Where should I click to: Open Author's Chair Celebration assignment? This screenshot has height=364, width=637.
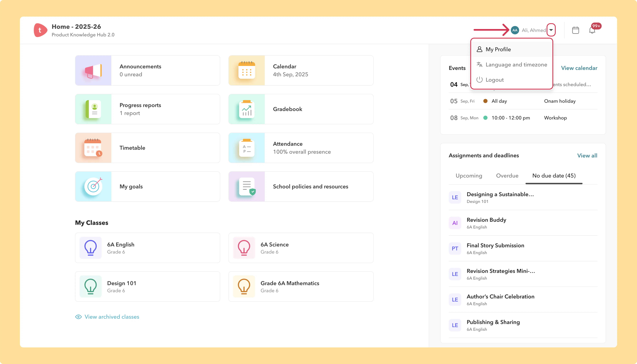point(523,300)
